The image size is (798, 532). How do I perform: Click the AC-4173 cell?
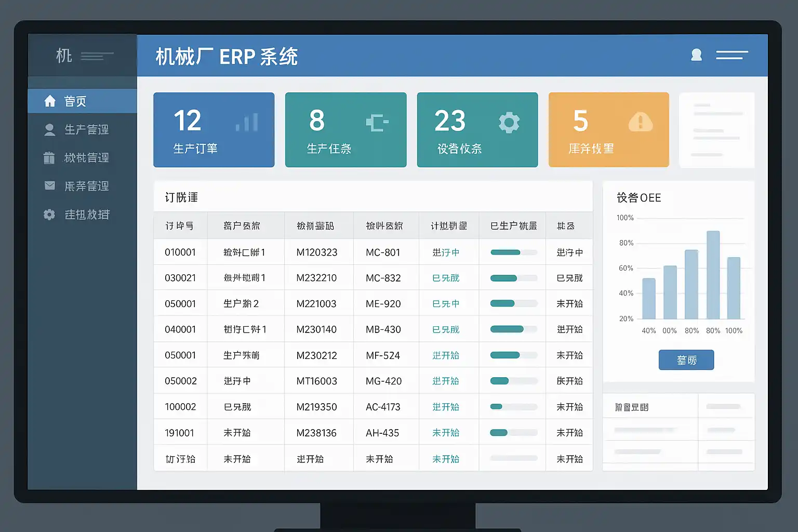pos(383,407)
